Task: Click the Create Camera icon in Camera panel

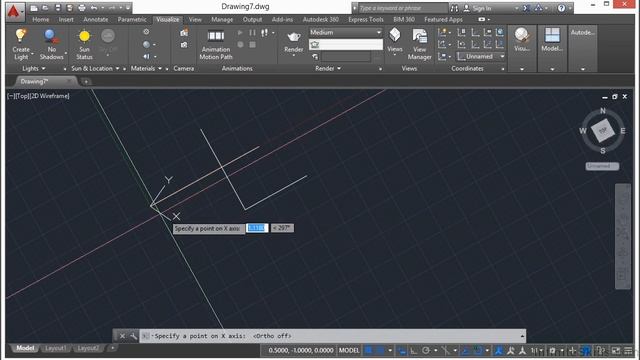Action: (x=184, y=32)
